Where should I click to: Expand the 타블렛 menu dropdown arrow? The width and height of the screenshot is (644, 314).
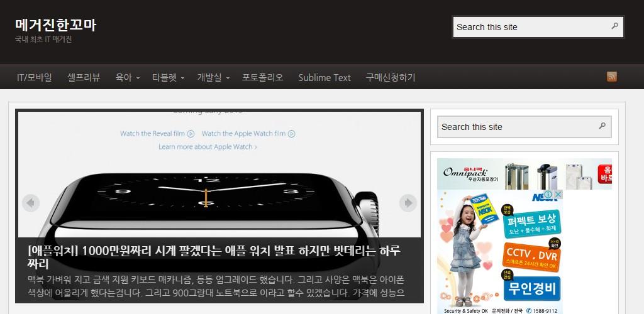[x=182, y=78]
